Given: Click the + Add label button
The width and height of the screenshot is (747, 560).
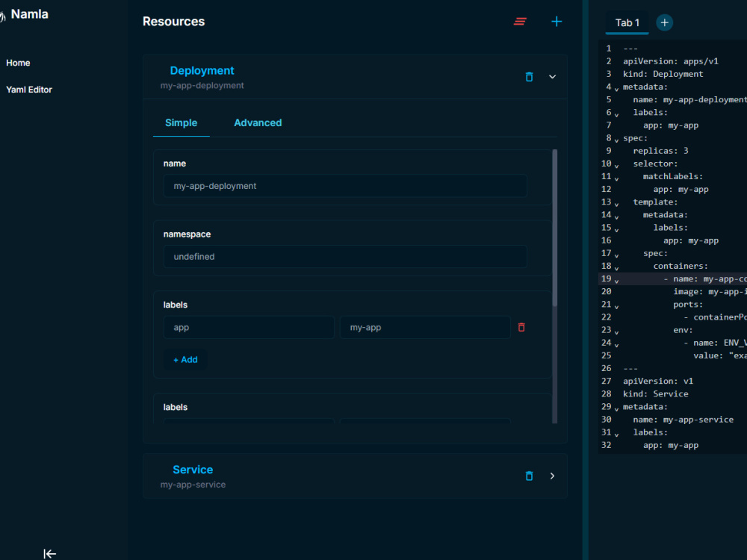Looking at the screenshot, I should click(185, 360).
